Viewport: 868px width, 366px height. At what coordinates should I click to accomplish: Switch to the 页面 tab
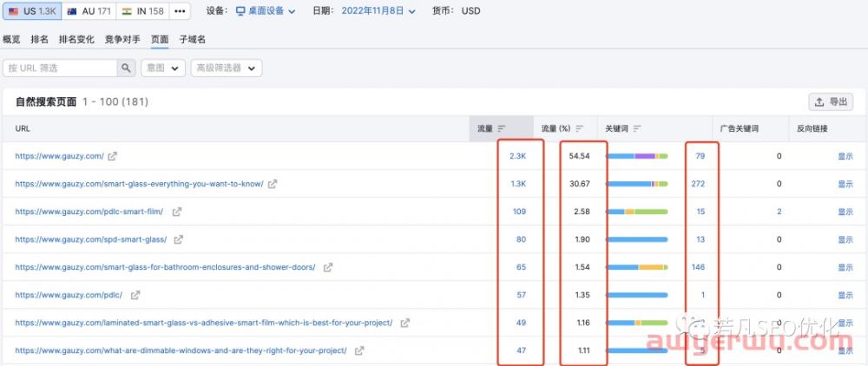coord(160,39)
